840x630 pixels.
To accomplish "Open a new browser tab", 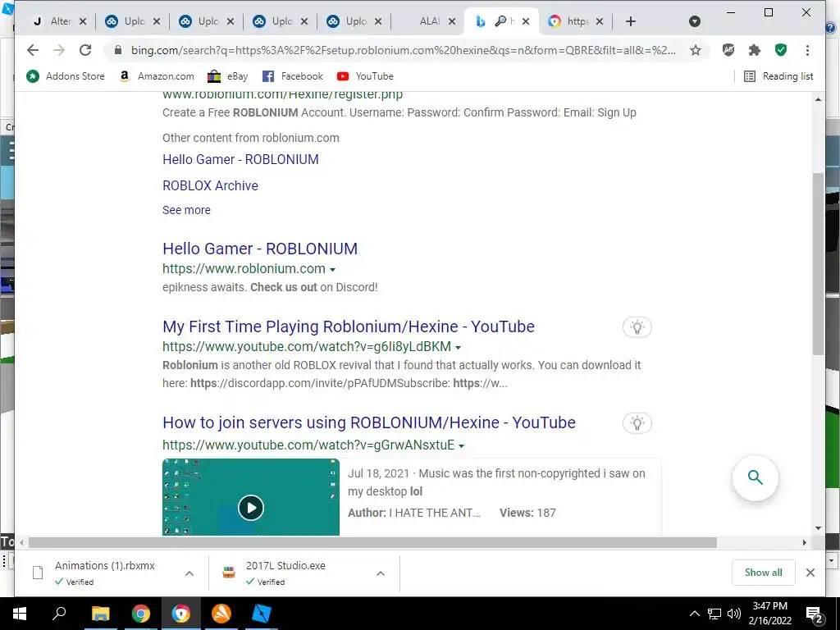I will pos(631,21).
